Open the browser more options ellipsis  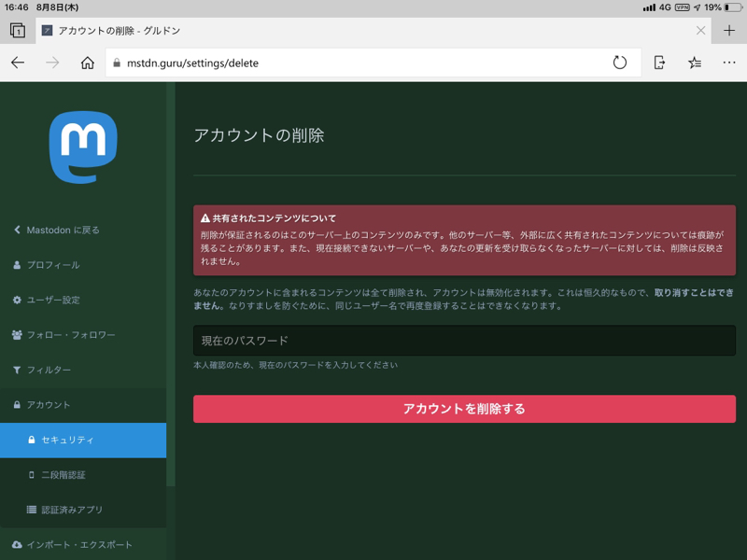click(x=729, y=63)
